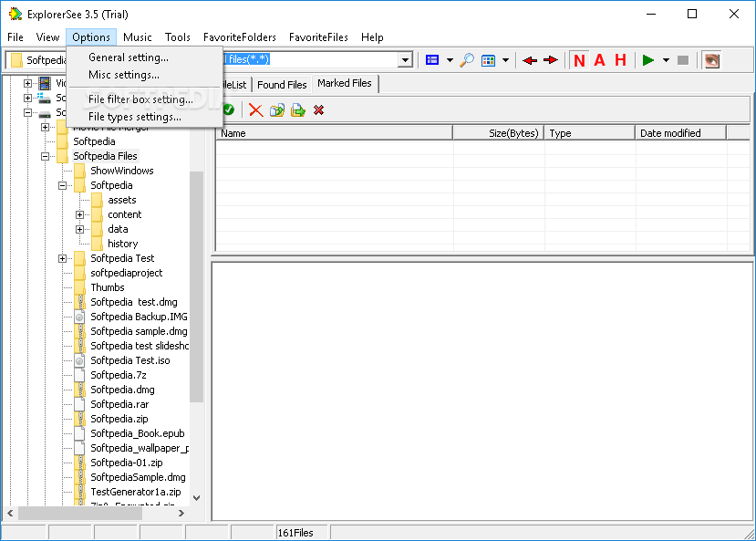Switch to the Found Files tab
Viewport: 756px width, 541px height.
click(282, 85)
